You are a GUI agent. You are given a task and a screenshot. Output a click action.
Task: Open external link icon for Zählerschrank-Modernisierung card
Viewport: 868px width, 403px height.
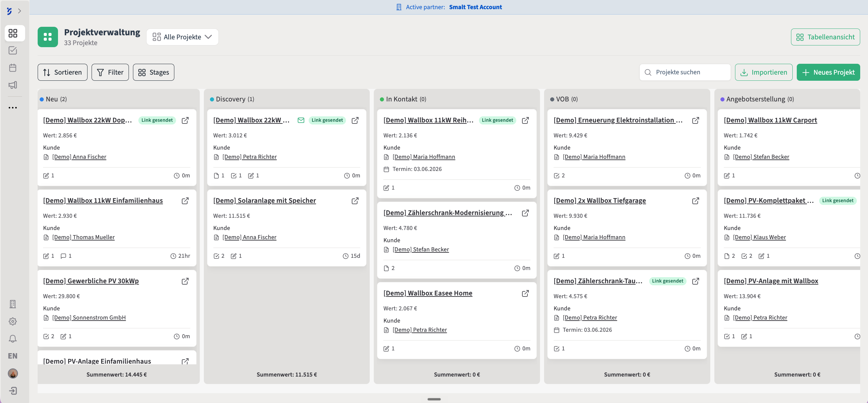[525, 213]
